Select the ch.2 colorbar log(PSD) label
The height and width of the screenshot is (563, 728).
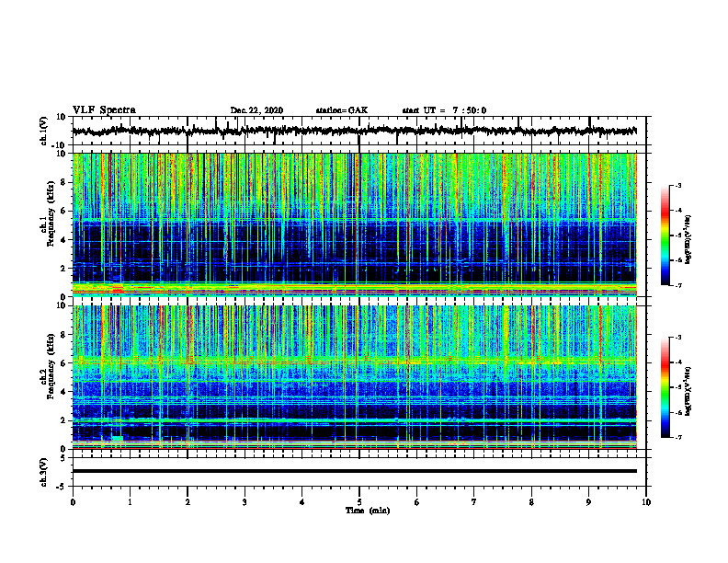pos(688,391)
